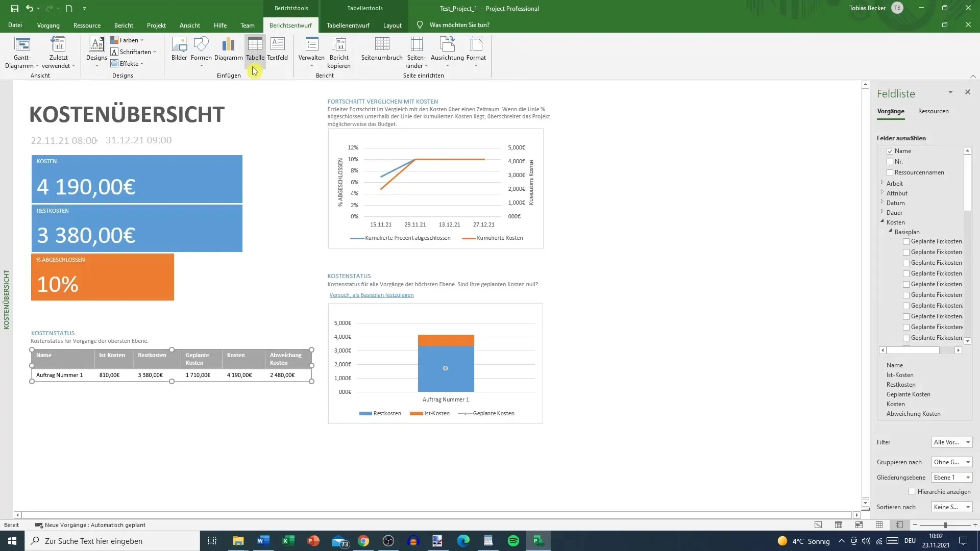The width and height of the screenshot is (980, 551).
Task: Expand the Dauer field group
Action: (x=882, y=211)
